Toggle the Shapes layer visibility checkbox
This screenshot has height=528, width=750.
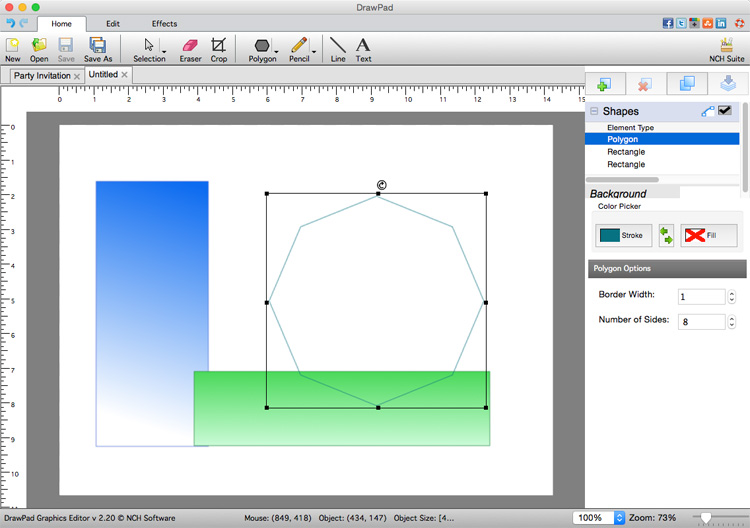point(725,111)
